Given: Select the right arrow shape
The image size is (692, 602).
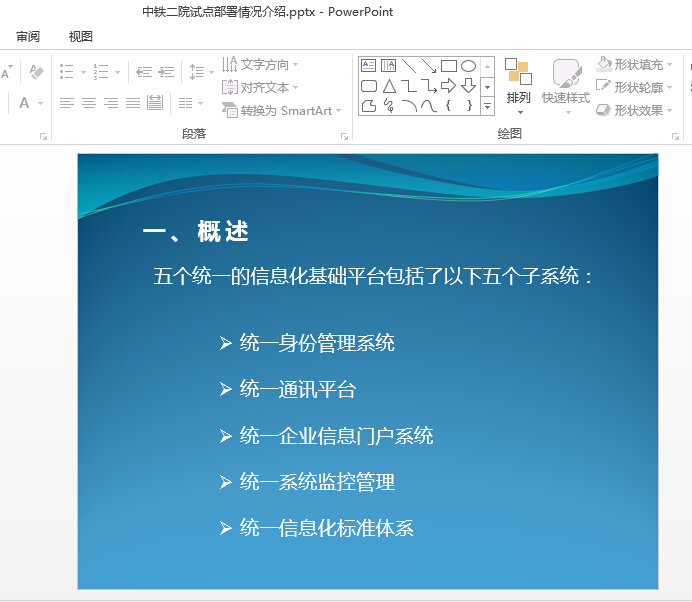Looking at the screenshot, I should pos(448,86).
